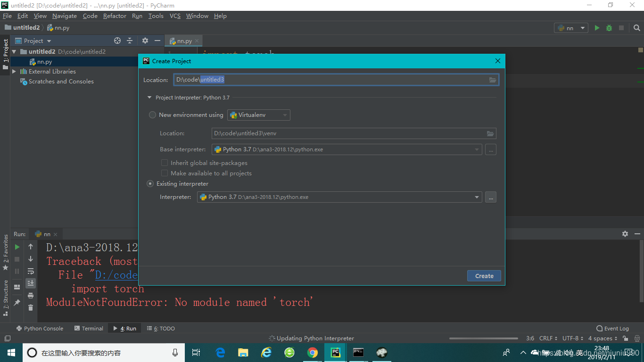Go up the stack trace arrow
Viewport: 644px width, 362px height.
[x=31, y=247]
